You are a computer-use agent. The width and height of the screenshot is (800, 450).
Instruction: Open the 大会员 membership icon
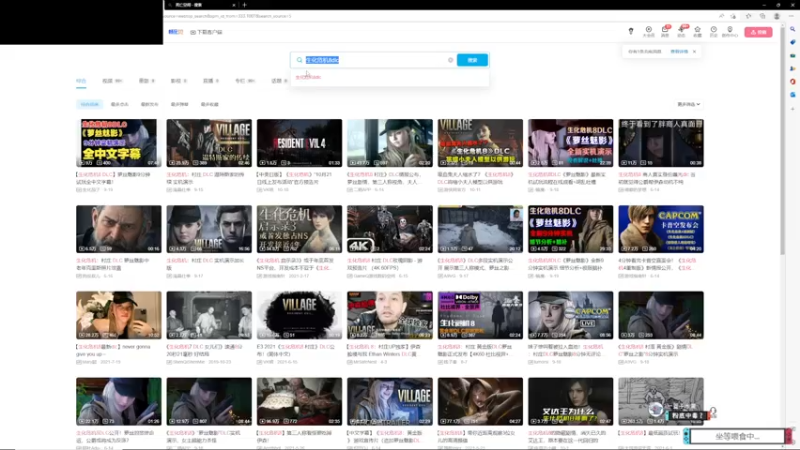pos(648,31)
